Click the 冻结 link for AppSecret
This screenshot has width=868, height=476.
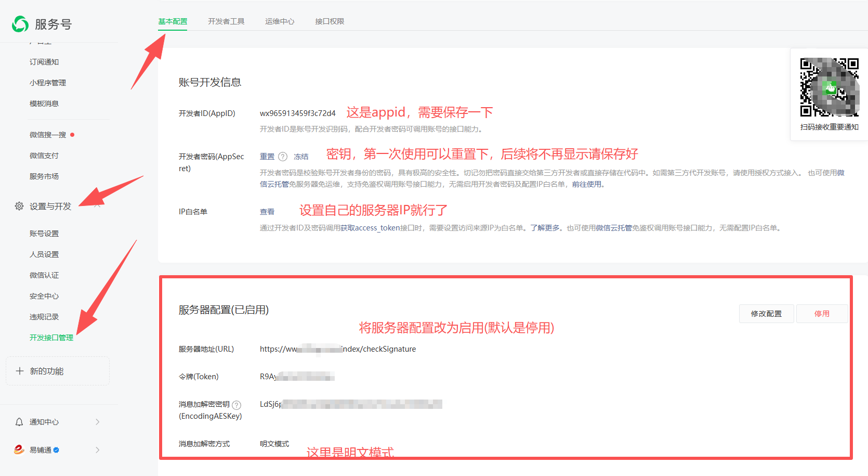pos(301,157)
